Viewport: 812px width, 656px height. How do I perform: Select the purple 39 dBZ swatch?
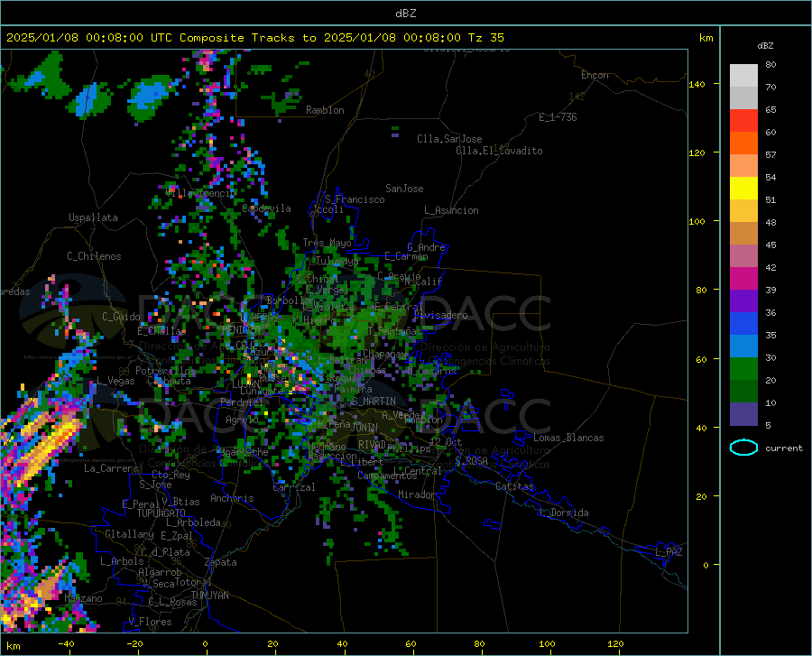click(x=743, y=301)
